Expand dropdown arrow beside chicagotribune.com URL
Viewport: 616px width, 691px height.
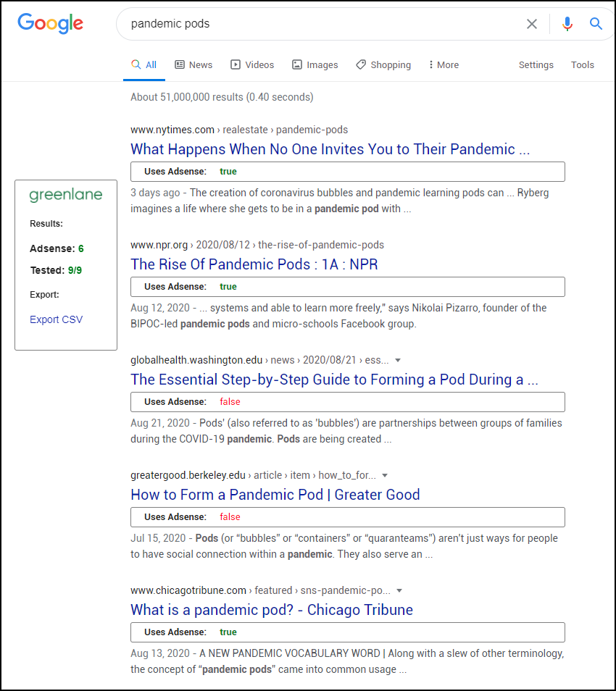pyautogui.click(x=399, y=590)
